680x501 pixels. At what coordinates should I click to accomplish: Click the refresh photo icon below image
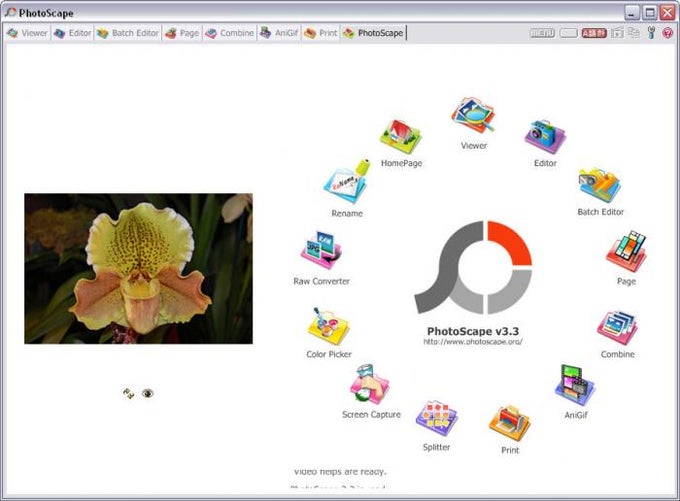click(x=128, y=393)
